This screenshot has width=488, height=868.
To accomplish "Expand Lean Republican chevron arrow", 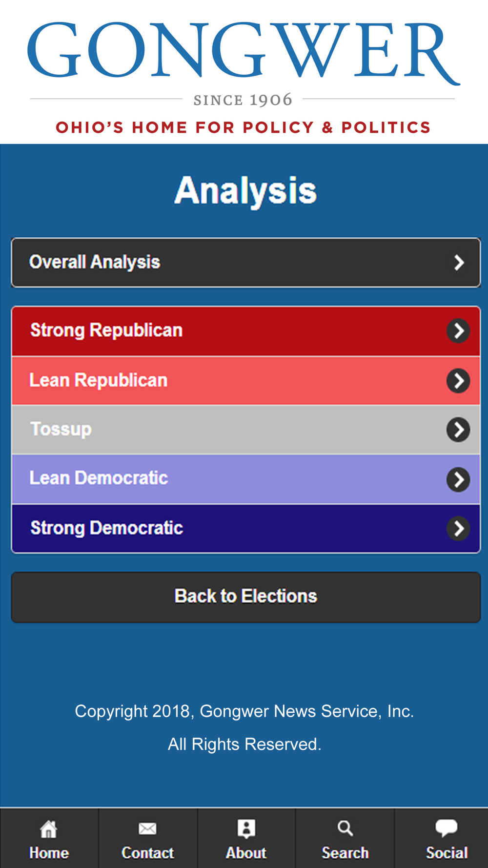I will pos(458,381).
